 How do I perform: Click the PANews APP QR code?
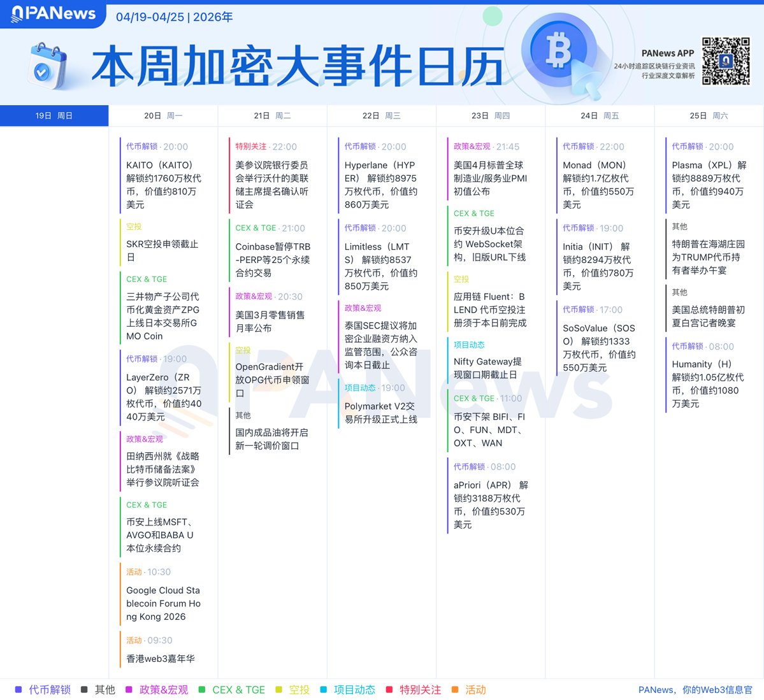point(726,61)
